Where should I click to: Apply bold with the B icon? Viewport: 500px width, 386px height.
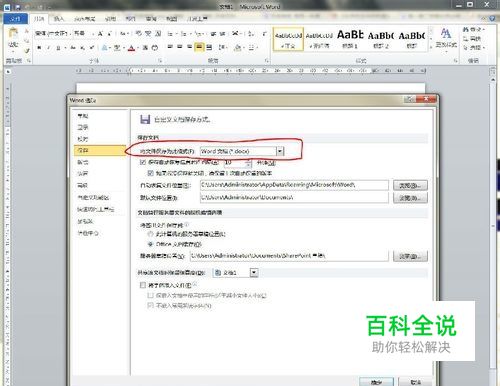point(39,48)
